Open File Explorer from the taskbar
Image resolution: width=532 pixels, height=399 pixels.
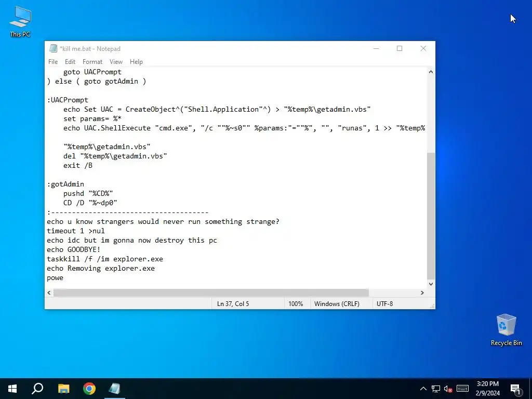(63, 389)
